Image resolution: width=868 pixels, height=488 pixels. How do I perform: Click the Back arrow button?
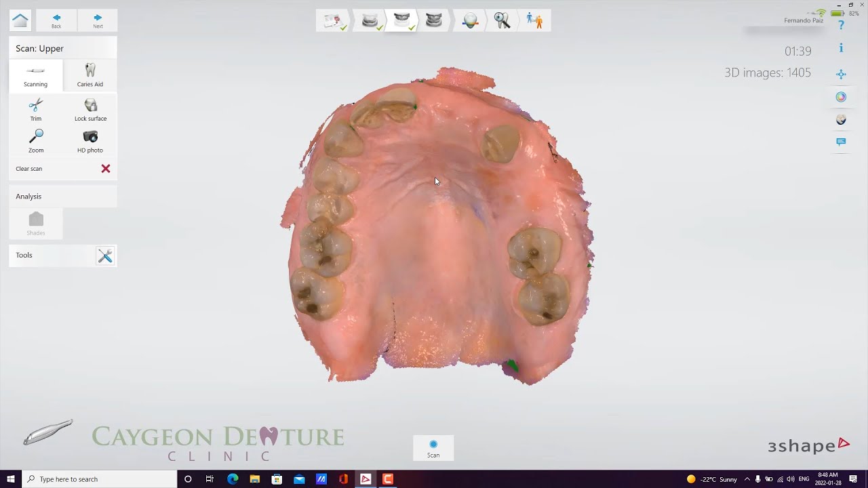(x=56, y=21)
